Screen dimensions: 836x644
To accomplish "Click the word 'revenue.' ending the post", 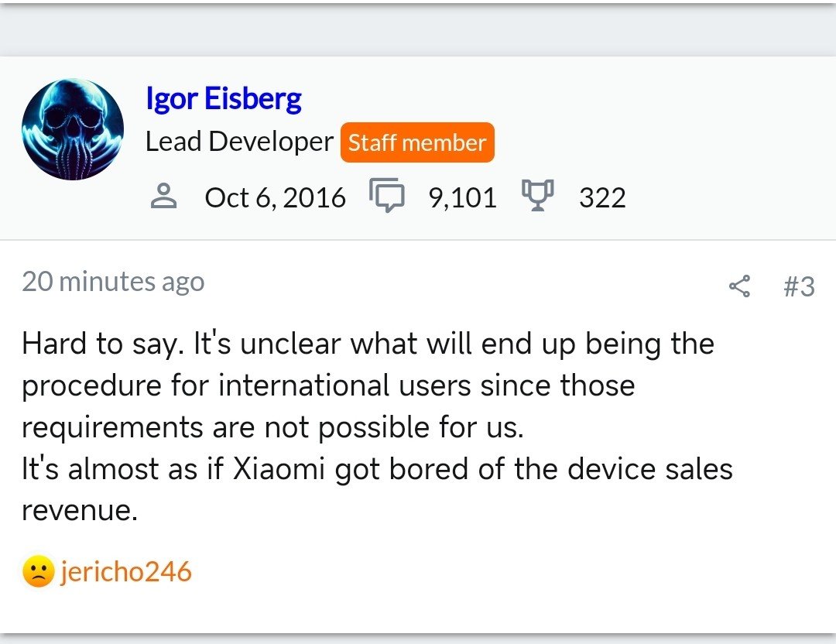I will [80, 510].
